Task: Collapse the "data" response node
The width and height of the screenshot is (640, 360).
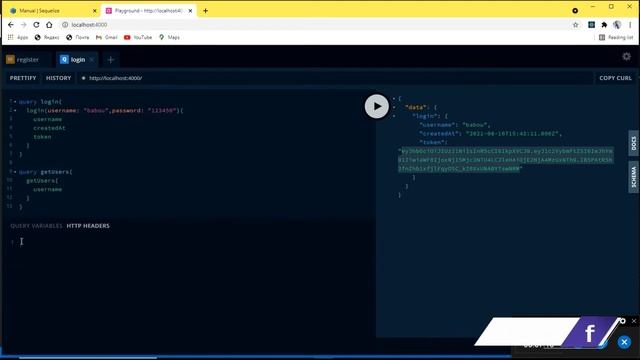Action: click(x=394, y=107)
